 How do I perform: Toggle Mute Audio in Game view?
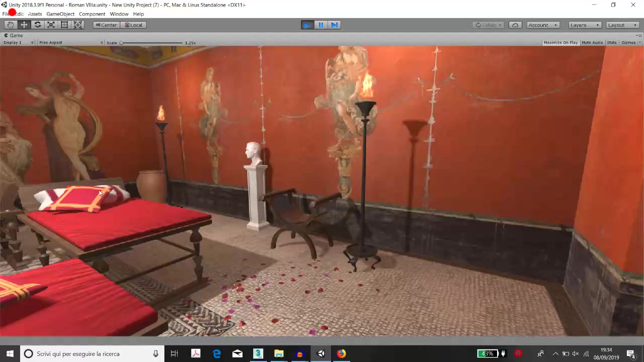592,43
